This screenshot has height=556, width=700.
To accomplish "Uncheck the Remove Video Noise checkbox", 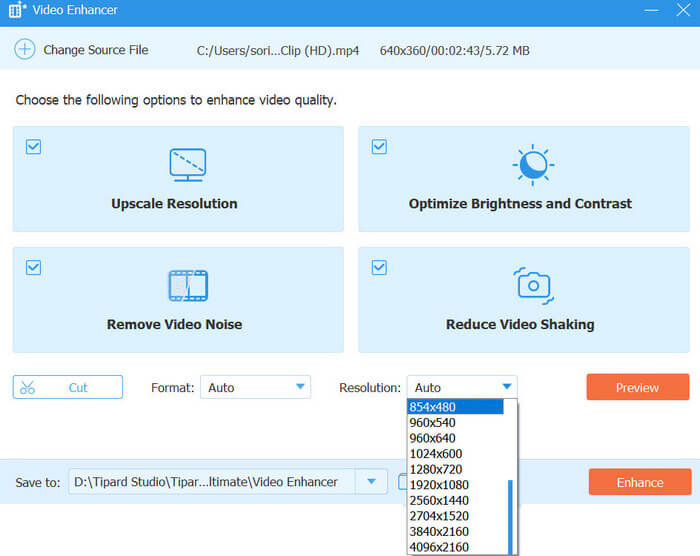I will pyautogui.click(x=33, y=268).
